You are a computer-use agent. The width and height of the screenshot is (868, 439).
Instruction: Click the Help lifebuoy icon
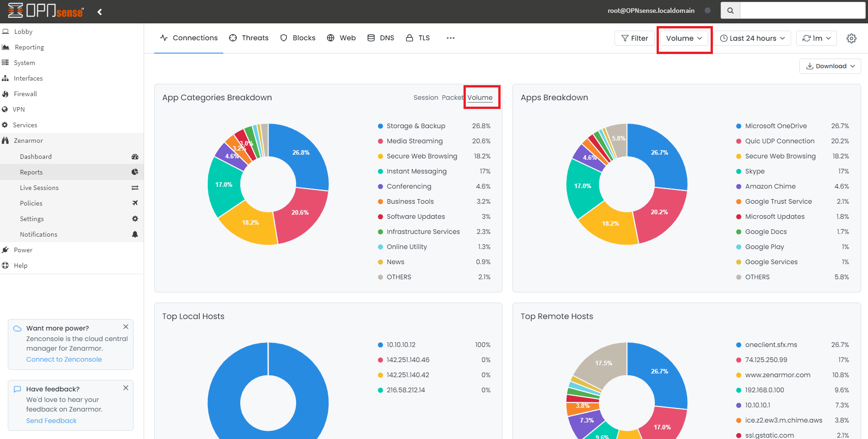tap(5, 266)
